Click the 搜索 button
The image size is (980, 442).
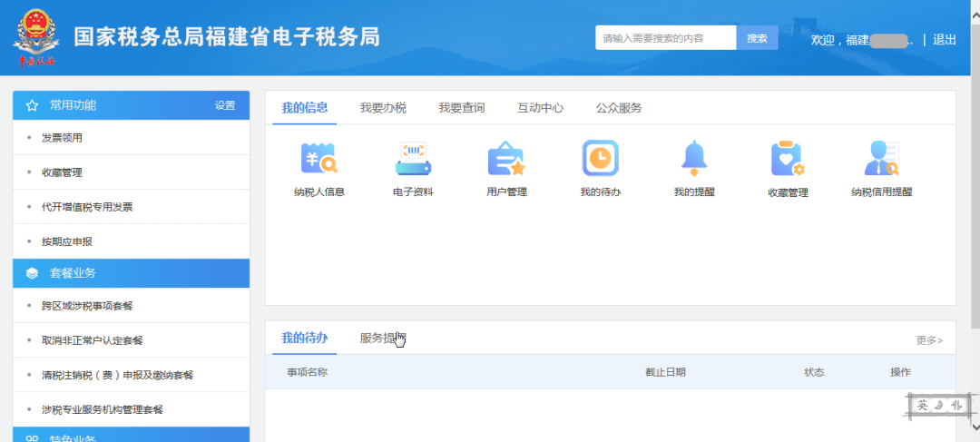[x=757, y=38]
